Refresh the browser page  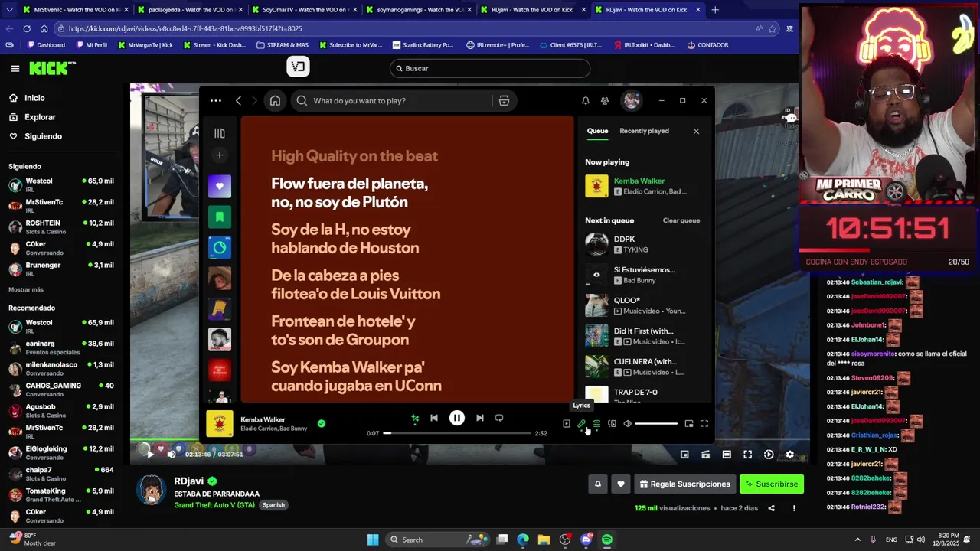[x=27, y=28]
